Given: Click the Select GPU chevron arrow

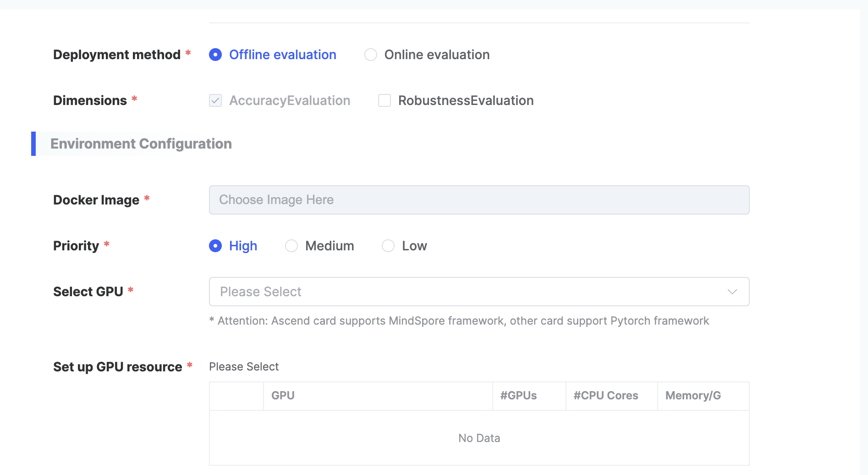Looking at the screenshot, I should pos(732,292).
